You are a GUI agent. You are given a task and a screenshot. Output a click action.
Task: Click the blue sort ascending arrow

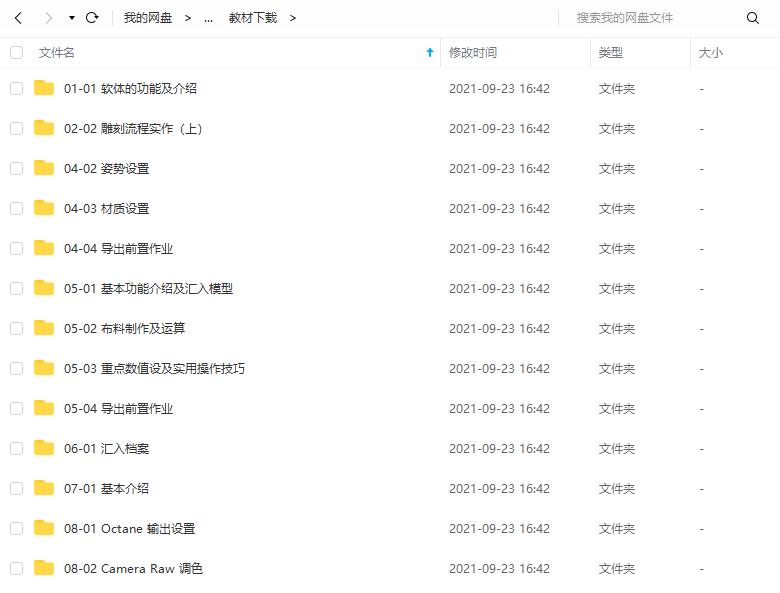pos(430,52)
